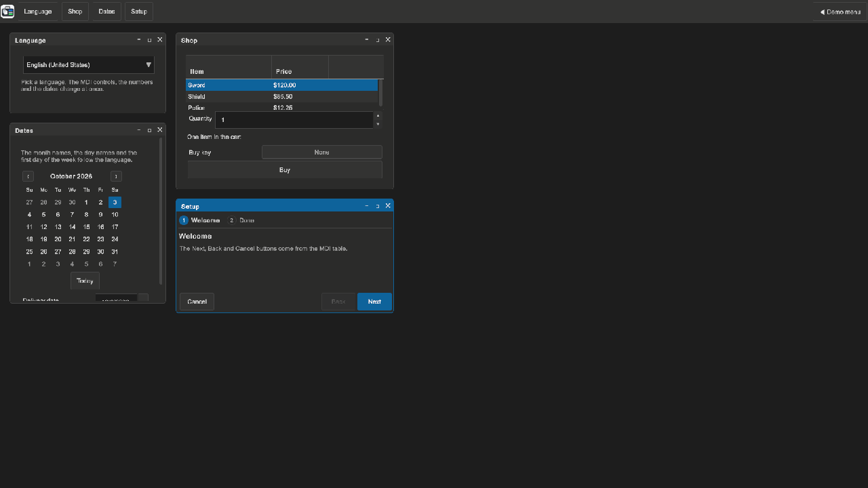
Task: Open the Shop item in the top bar
Action: 75,12
